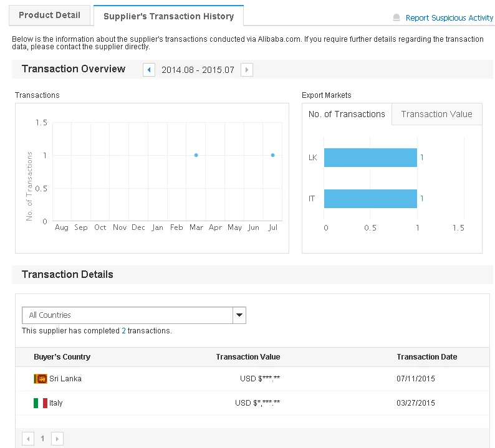Select the No. of Transactions tab
The height and width of the screenshot is (448, 495).
[x=347, y=114]
